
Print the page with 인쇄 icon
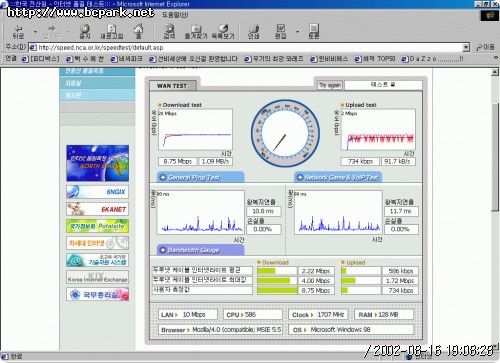pos(254,31)
